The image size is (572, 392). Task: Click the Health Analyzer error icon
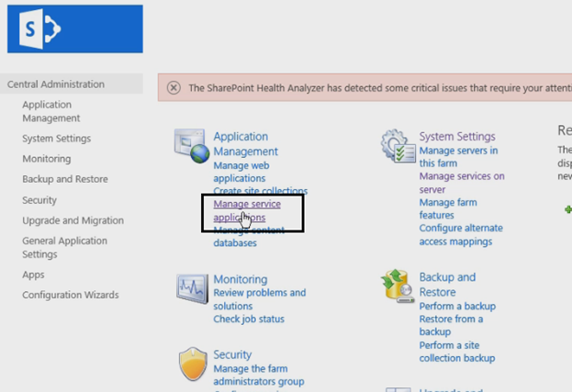[174, 88]
